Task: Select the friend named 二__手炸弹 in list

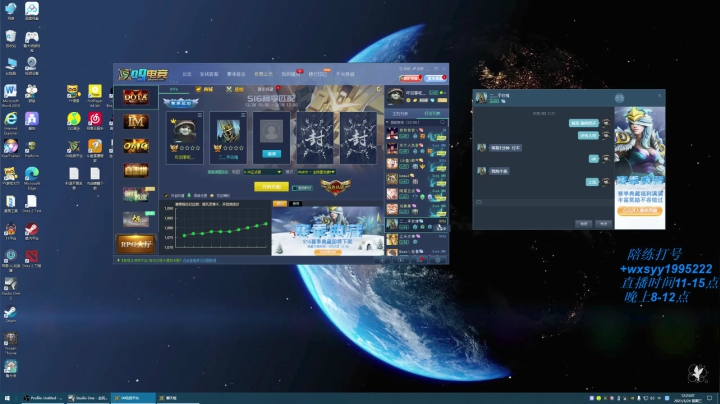Action: (x=416, y=224)
